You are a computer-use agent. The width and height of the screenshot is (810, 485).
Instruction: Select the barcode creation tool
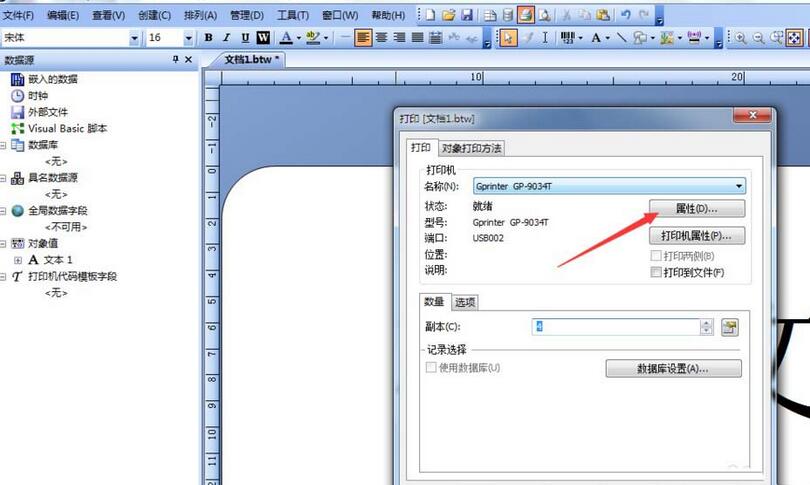568,38
